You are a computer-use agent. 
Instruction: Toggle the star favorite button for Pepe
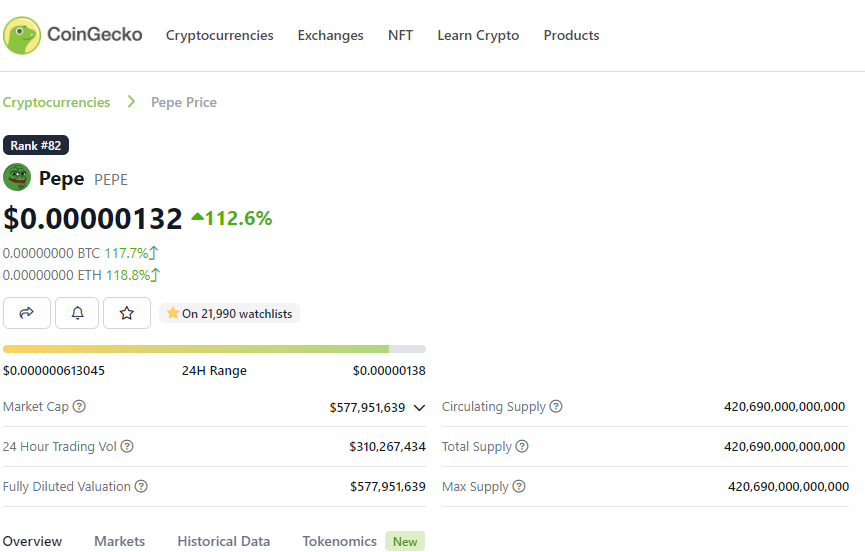tap(127, 313)
